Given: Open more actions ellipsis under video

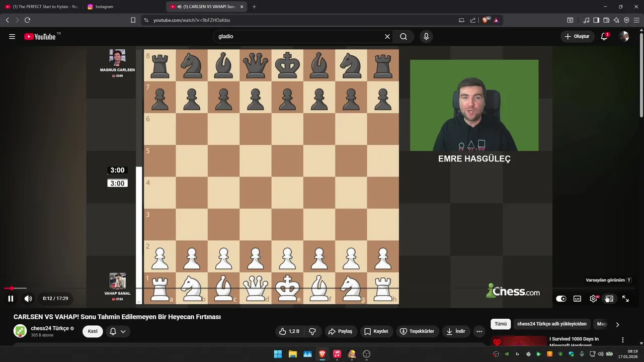Looking at the screenshot, I should point(479,331).
